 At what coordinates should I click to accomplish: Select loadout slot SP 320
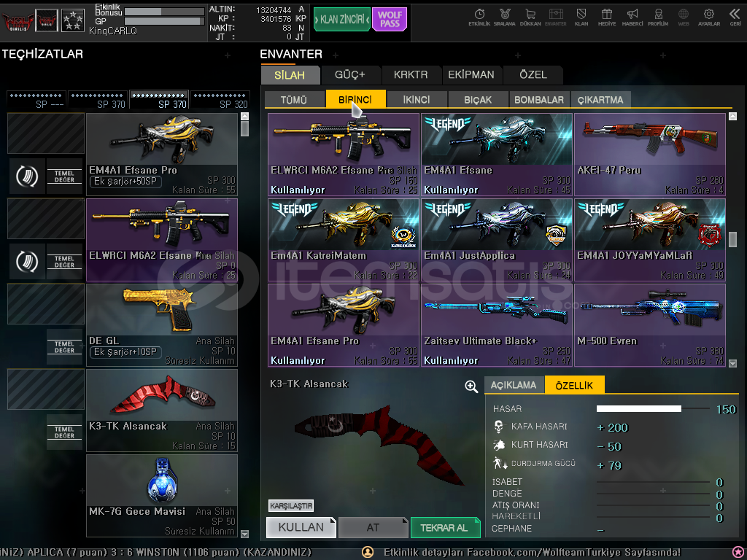pos(220,100)
